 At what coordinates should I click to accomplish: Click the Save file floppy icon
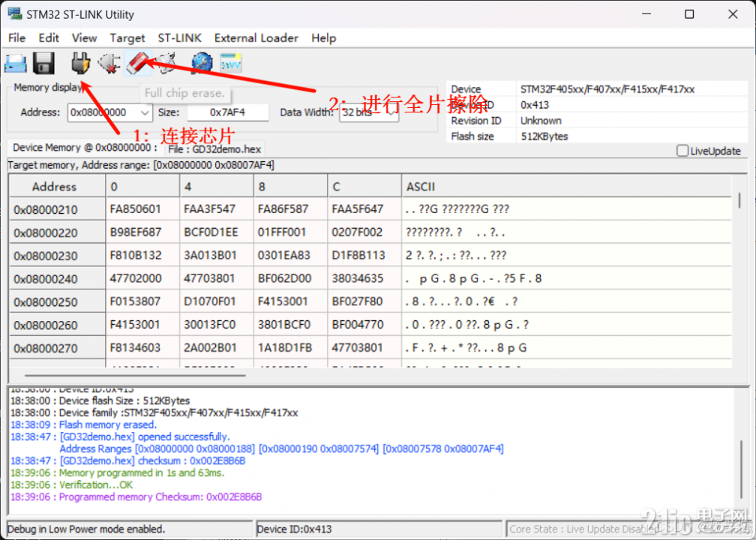click(43, 63)
